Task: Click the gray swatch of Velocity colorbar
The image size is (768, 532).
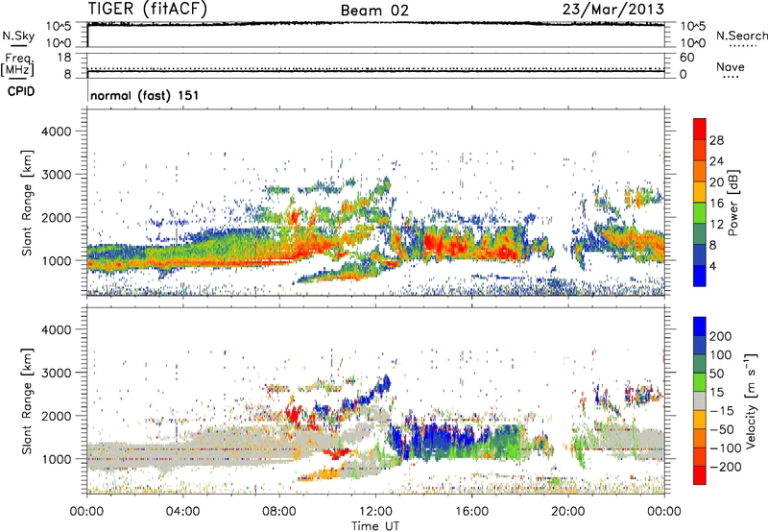Action: 700,401
